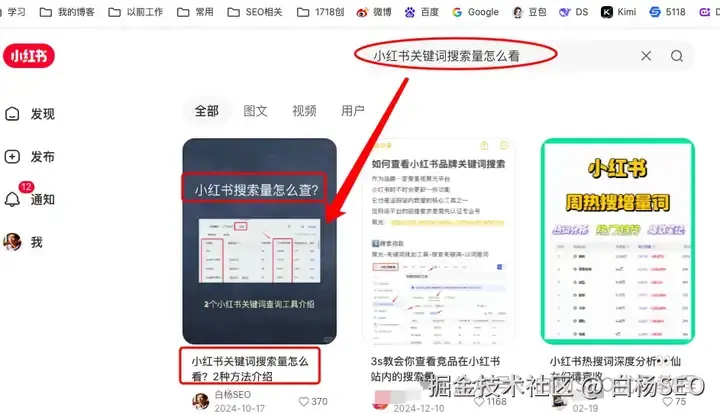Click the 白杨SEO author avatar
720x414 pixels.
pyautogui.click(x=201, y=401)
